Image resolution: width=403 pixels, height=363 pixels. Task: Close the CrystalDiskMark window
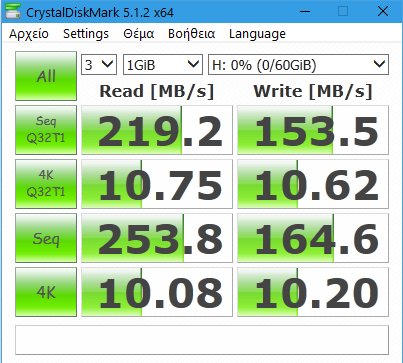pyautogui.click(x=383, y=12)
